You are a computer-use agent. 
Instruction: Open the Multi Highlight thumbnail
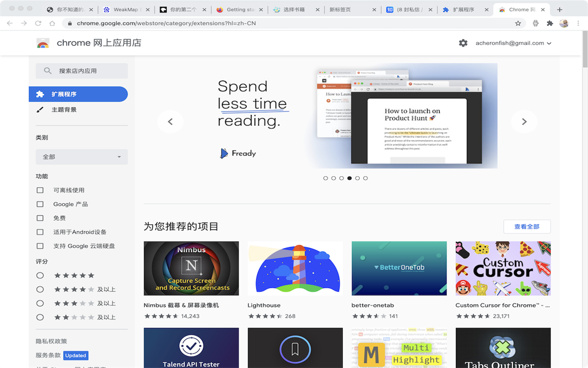399,348
